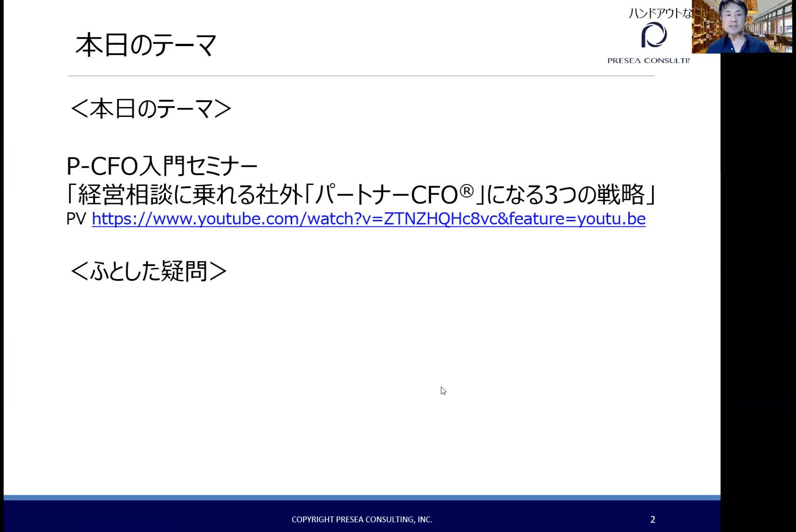The image size is (796, 532).
Task: Click the black area below the webcam
Action: 758,280
